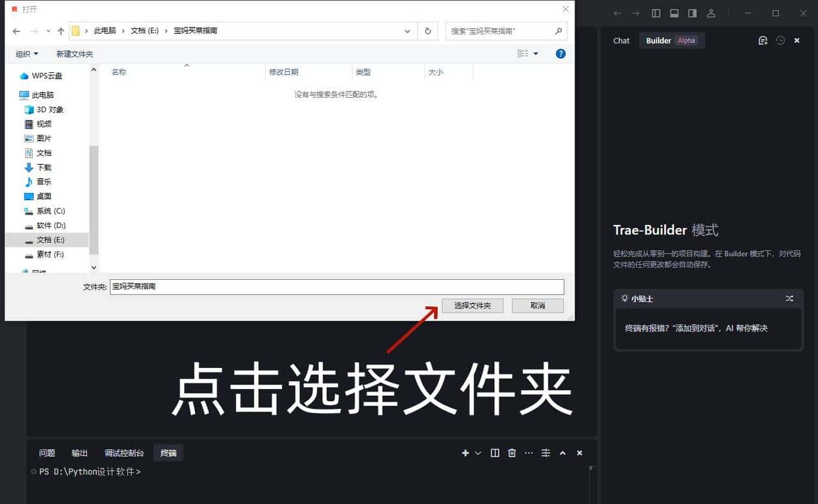The width and height of the screenshot is (818, 504).
Task: Toggle the secondary sidebar layout icon
Action: [693, 13]
